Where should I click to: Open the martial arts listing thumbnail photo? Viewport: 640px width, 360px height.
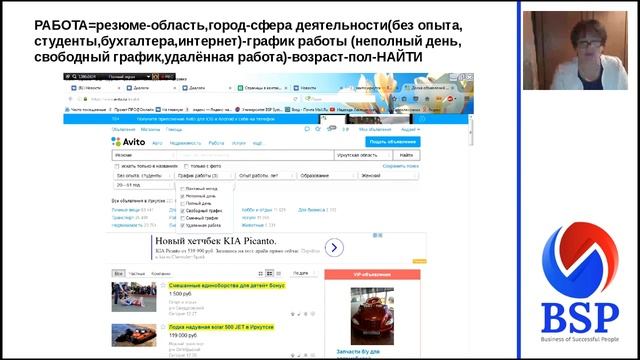pyautogui.click(x=134, y=297)
